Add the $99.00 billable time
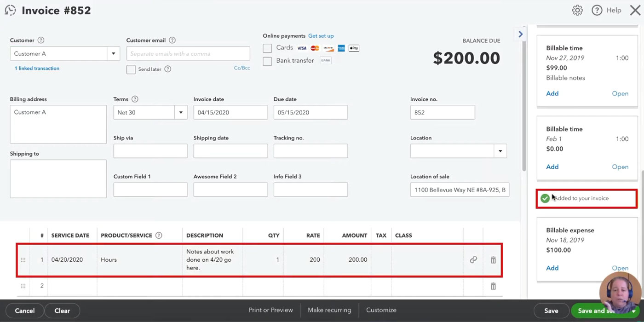 [x=552, y=93]
